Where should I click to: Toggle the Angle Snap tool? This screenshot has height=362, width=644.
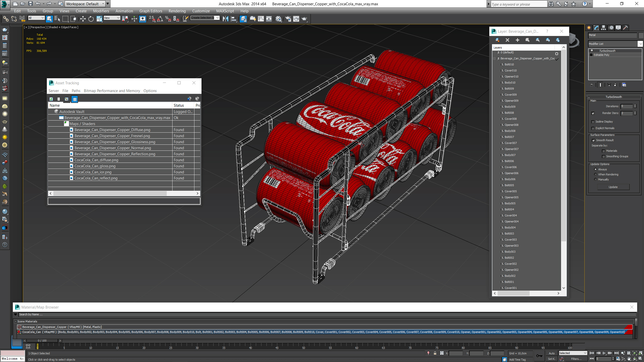160,19
